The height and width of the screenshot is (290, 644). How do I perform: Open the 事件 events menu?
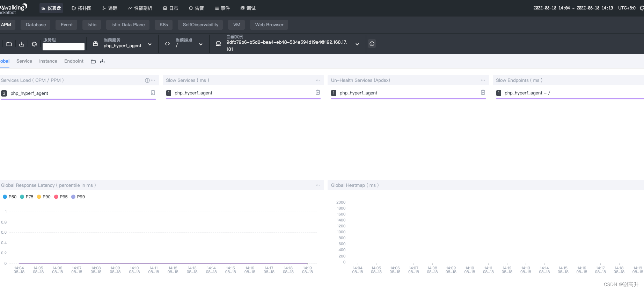coord(222,8)
